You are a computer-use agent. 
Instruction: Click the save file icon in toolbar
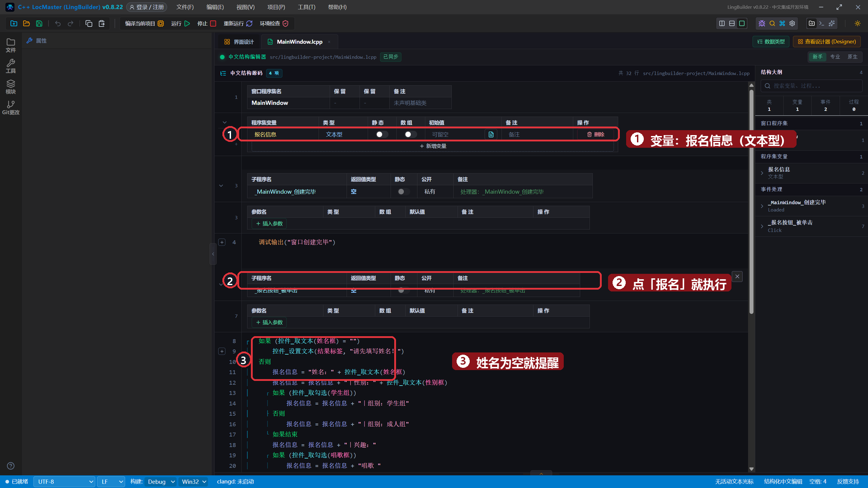(39, 23)
